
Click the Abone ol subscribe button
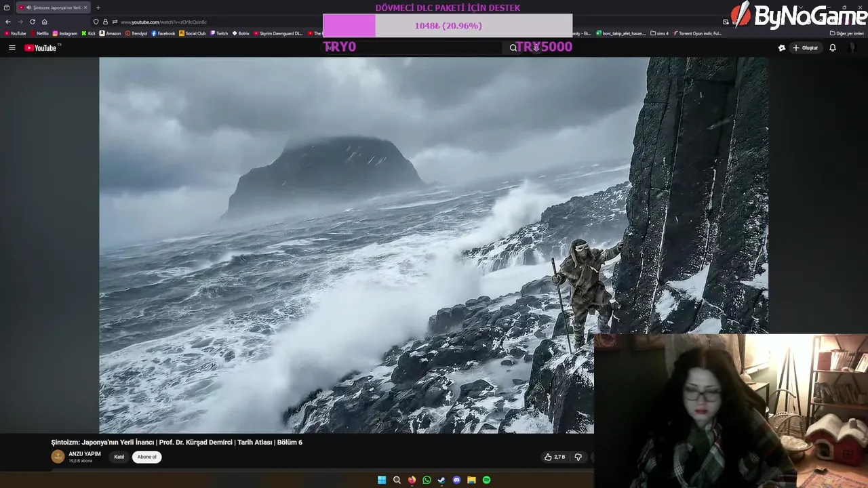146,457
